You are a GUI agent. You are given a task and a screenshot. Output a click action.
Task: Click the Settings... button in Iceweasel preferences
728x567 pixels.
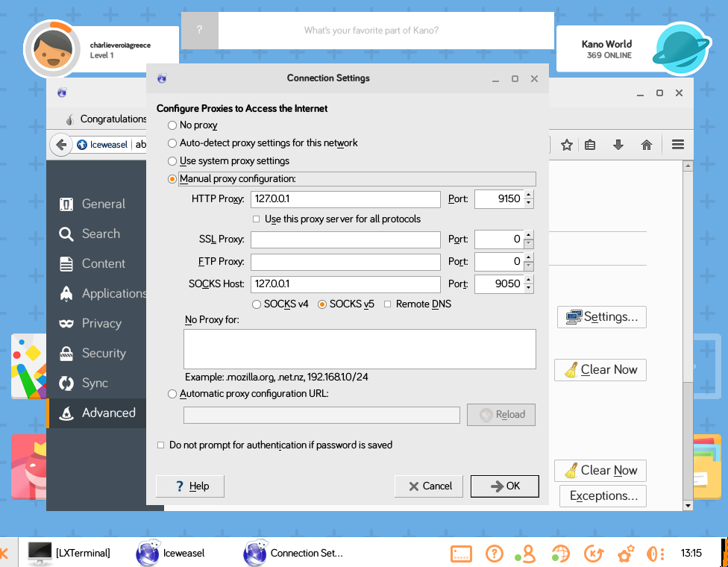tap(602, 317)
